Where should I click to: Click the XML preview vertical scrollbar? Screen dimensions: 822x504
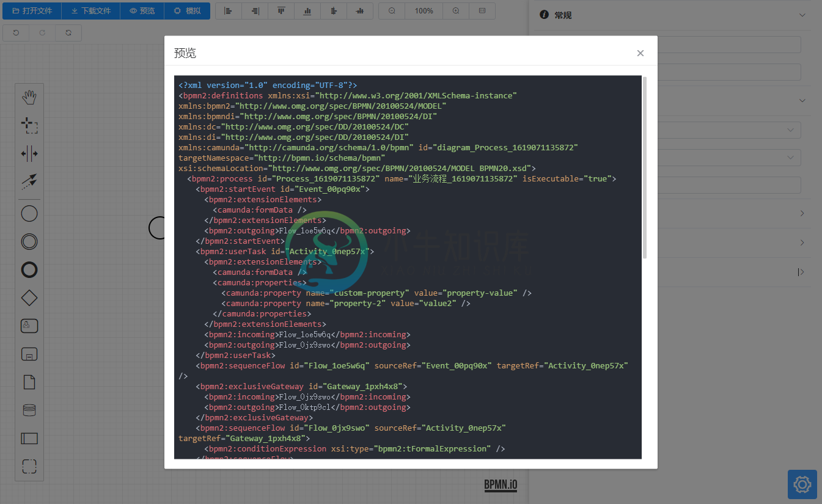[x=645, y=167]
